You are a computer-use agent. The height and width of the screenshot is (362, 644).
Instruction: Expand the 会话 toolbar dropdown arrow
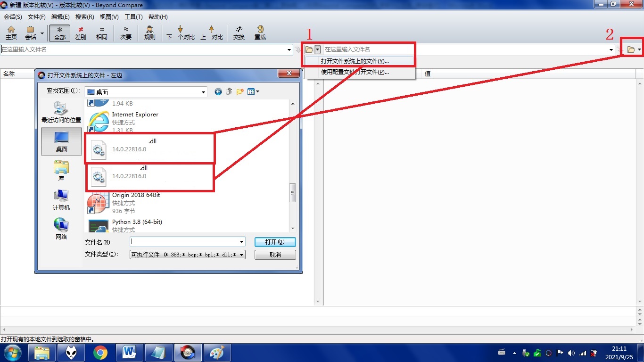coord(42,33)
